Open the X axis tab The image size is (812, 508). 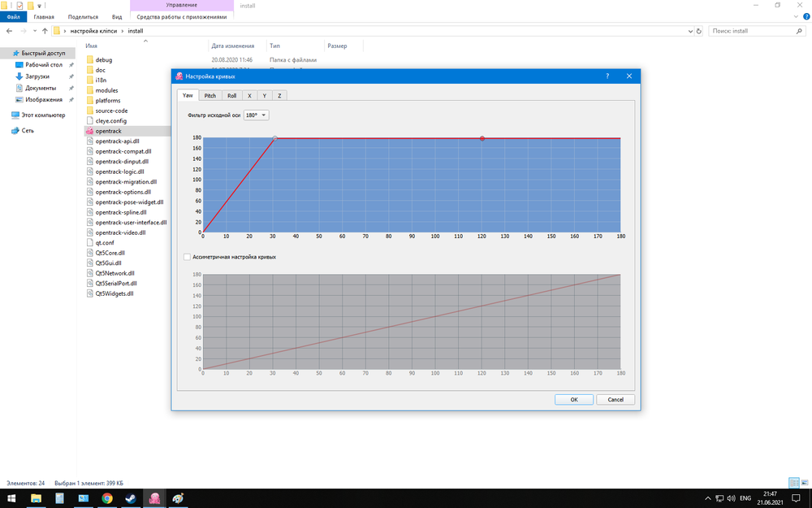pos(249,96)
